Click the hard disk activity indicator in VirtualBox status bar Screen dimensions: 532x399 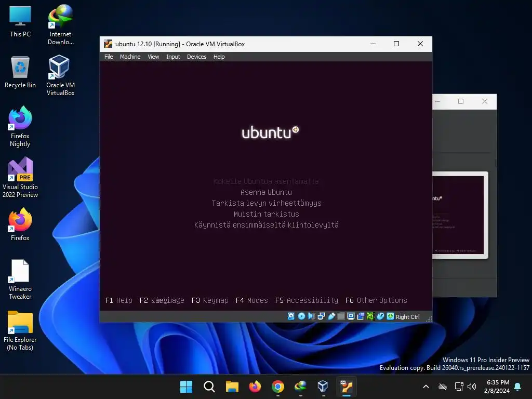pos(291,316)
